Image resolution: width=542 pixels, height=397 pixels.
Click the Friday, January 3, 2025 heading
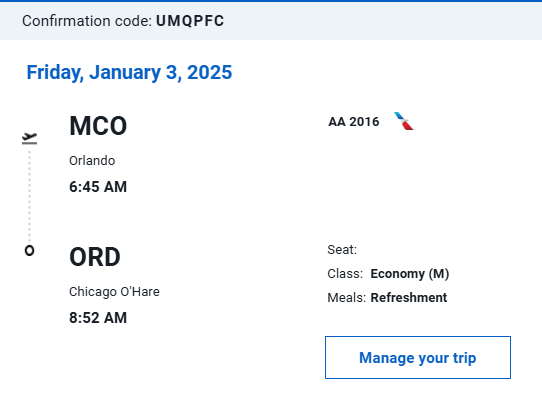[x=129, y=73]
